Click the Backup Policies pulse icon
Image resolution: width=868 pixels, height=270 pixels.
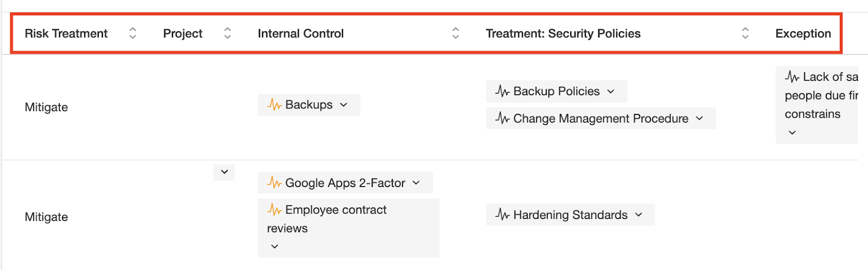pos(502,91)
